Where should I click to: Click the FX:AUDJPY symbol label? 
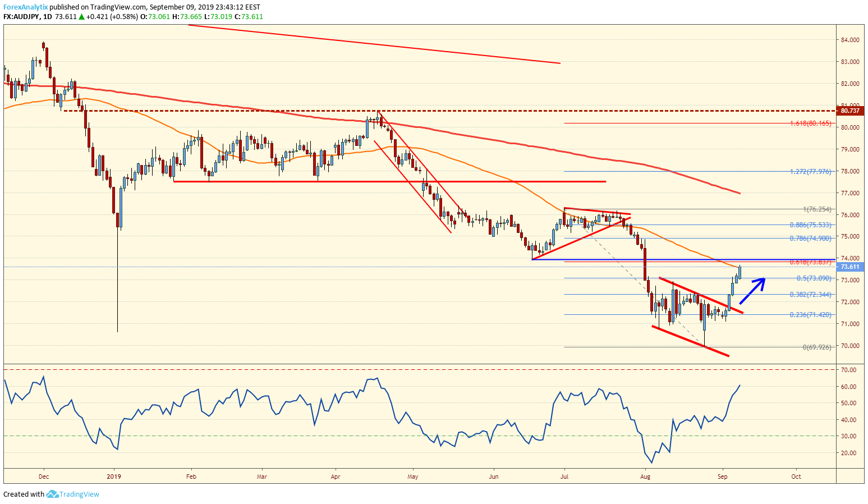point(22,17)
